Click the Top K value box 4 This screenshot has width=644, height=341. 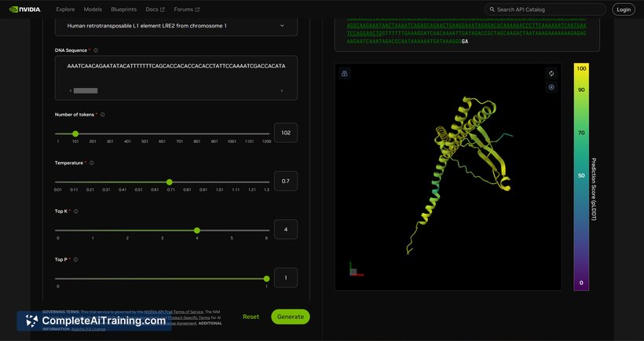pyautogui.click(x=285, y=229)
